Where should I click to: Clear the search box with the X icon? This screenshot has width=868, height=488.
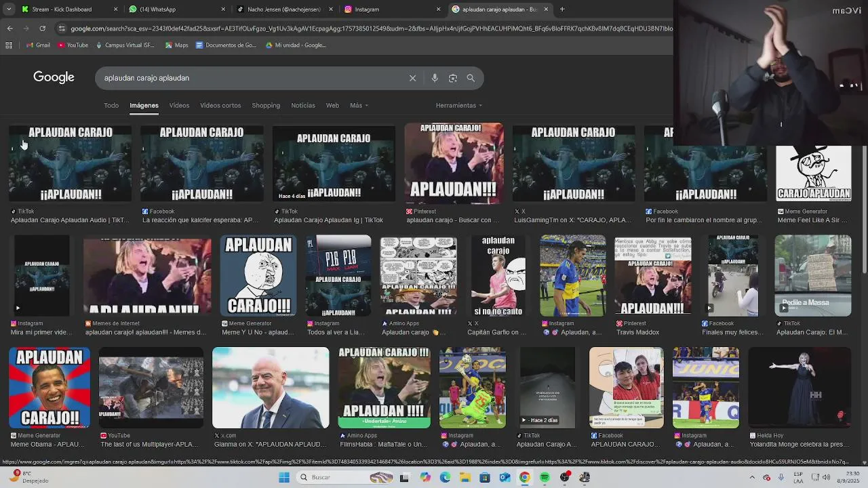412,78
